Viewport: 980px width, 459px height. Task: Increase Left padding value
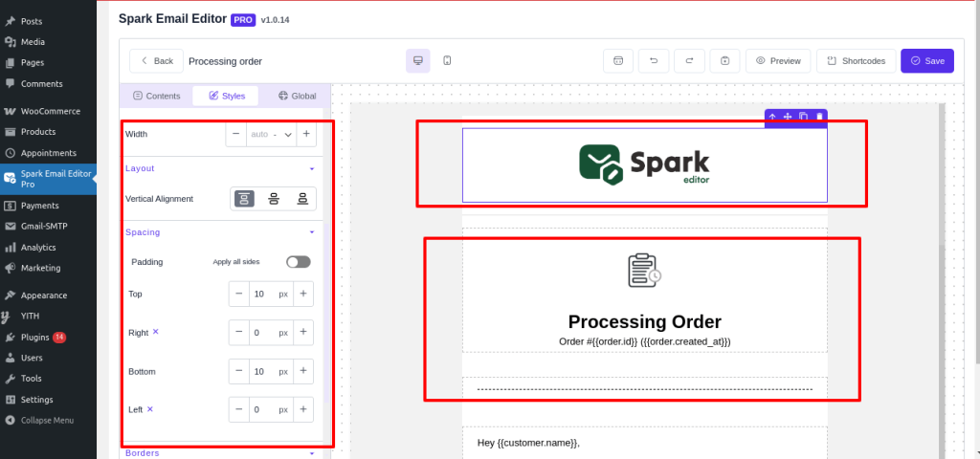click(303, 409)
